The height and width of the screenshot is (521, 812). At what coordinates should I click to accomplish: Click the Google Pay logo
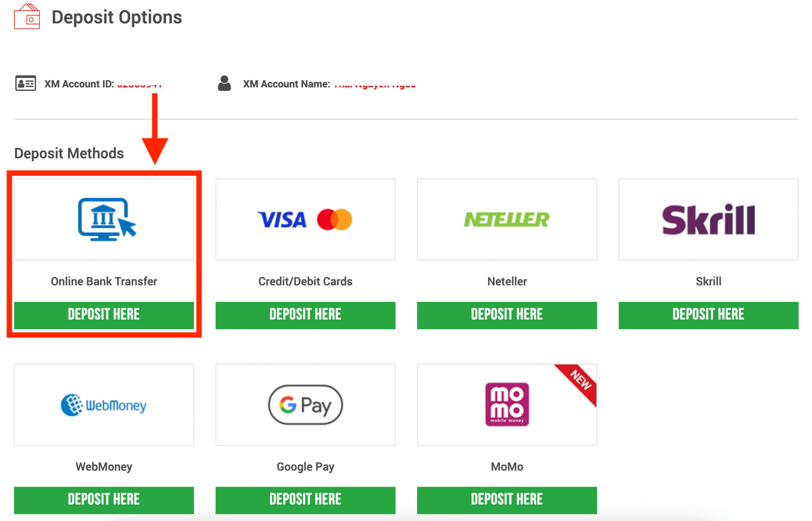click(x=304, y=405)
